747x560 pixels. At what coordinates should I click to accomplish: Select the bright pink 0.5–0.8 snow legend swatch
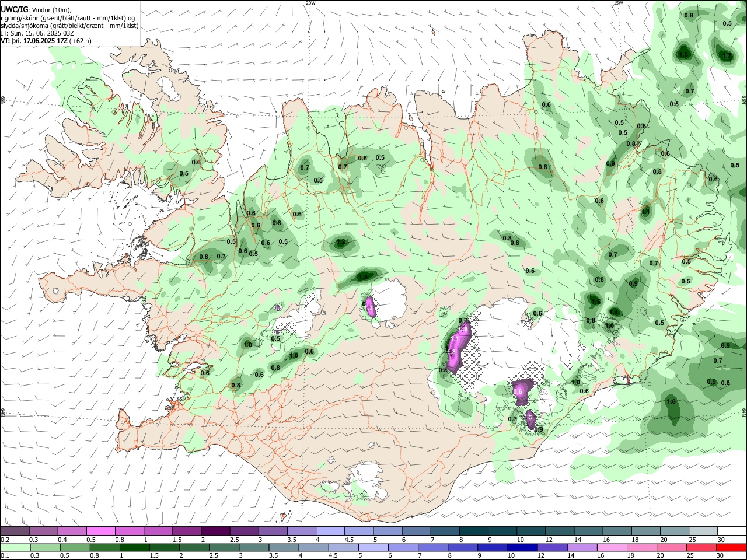click(x=100, y=531)
